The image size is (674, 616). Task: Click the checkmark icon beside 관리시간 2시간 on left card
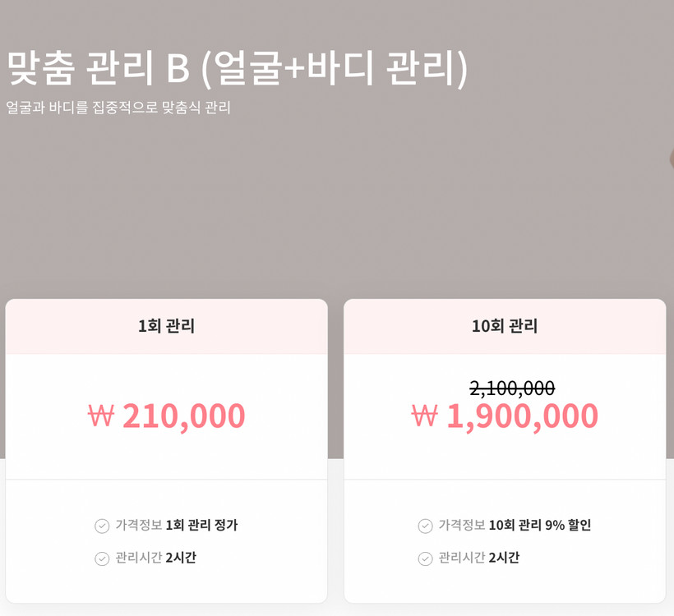click(x=102, y=558)
